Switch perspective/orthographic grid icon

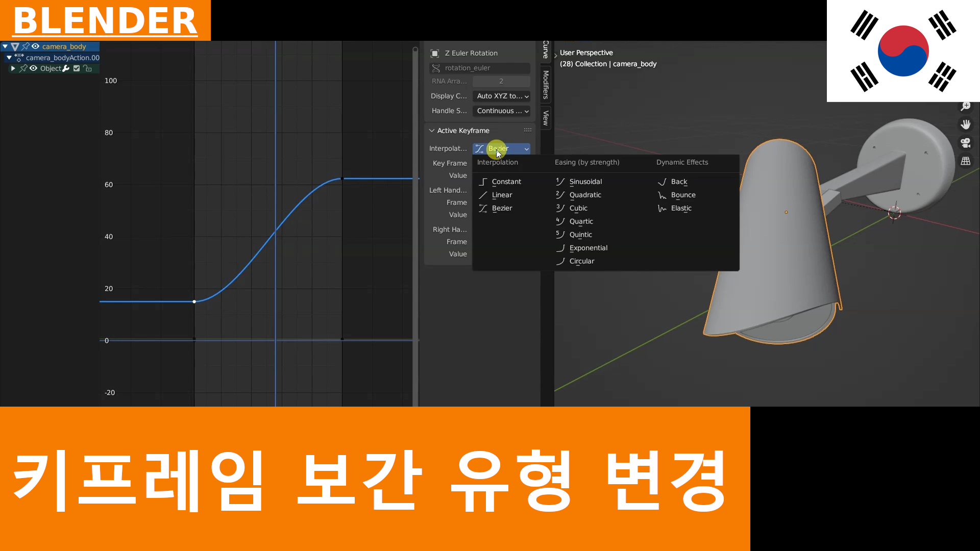coord(965,161)
